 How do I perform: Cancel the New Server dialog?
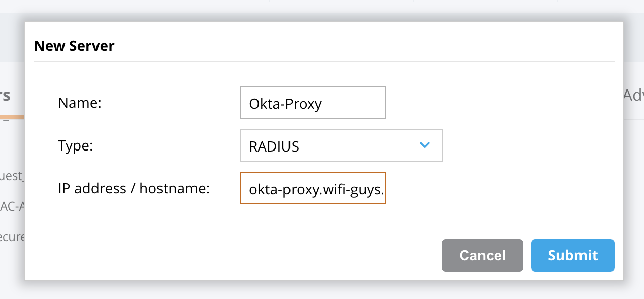tap(481, 255)
